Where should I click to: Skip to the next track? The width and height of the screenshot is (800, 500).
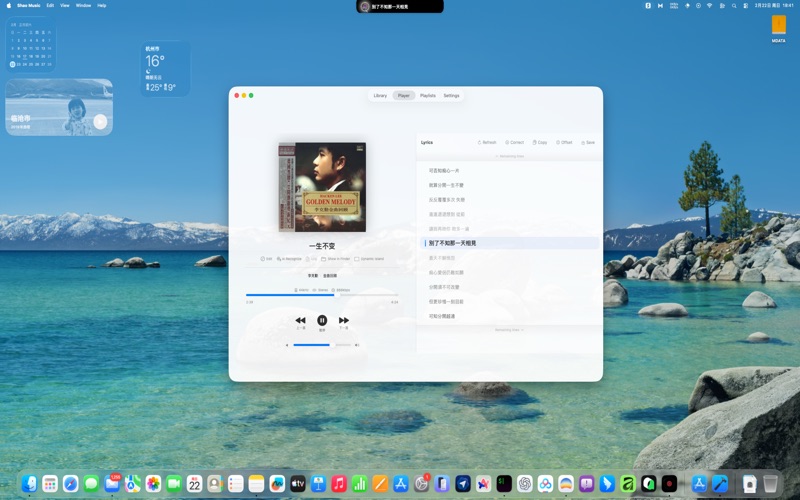pos(344,320)
